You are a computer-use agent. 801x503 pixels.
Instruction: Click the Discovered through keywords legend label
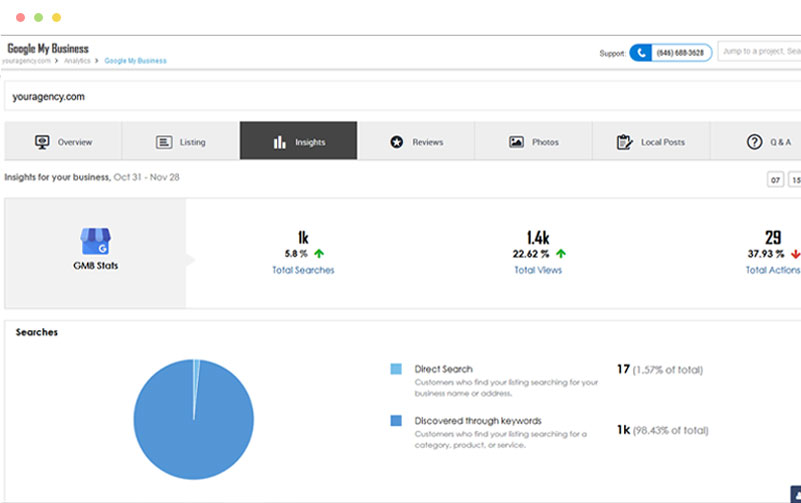point(478,421)
